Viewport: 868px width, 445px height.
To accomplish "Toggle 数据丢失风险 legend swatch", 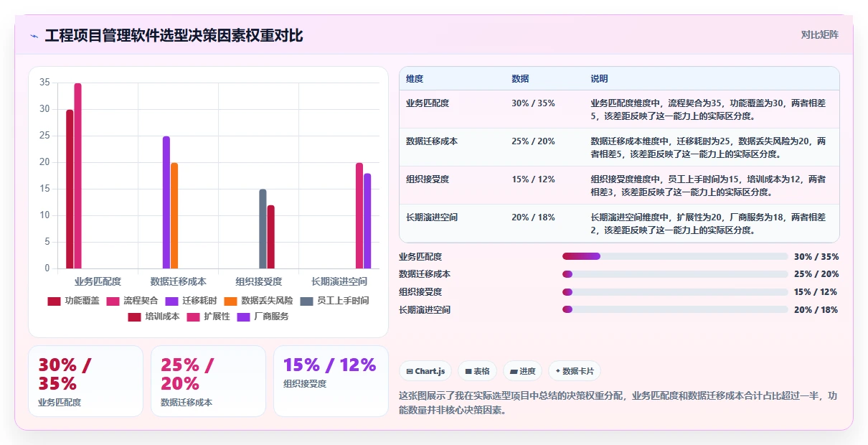I will tap(230, 301).
